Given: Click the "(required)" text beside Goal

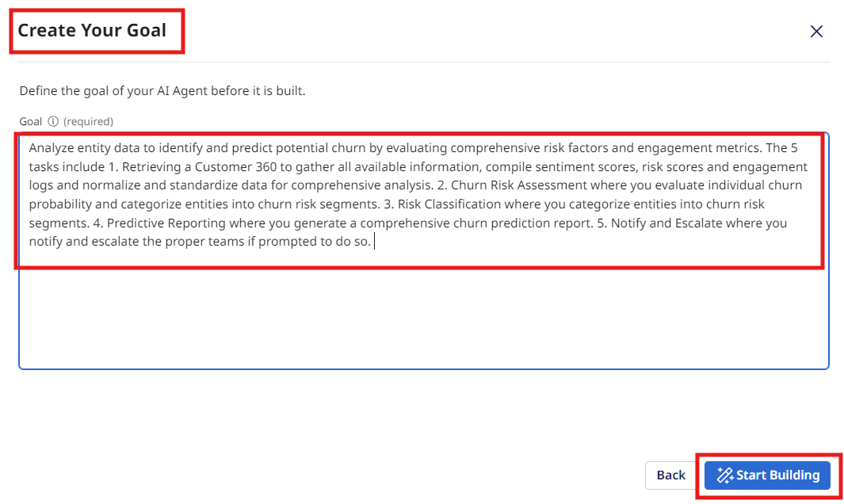Looking at the screenshot, I should [88, 121].
